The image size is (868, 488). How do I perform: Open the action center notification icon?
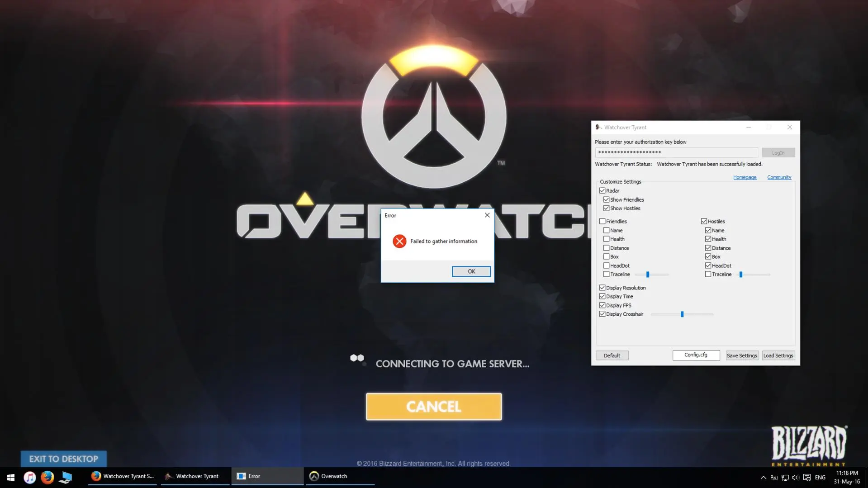coord(807,478)
